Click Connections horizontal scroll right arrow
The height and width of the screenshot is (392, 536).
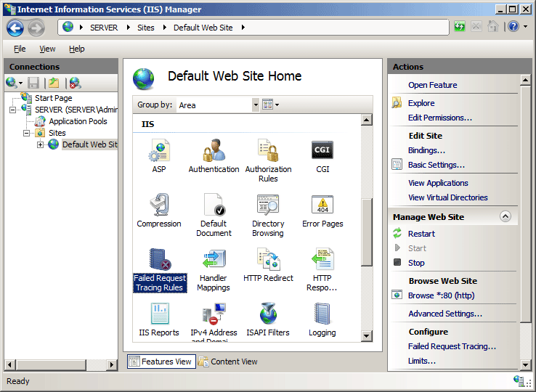pyautogui.click(x=111, y=365)
